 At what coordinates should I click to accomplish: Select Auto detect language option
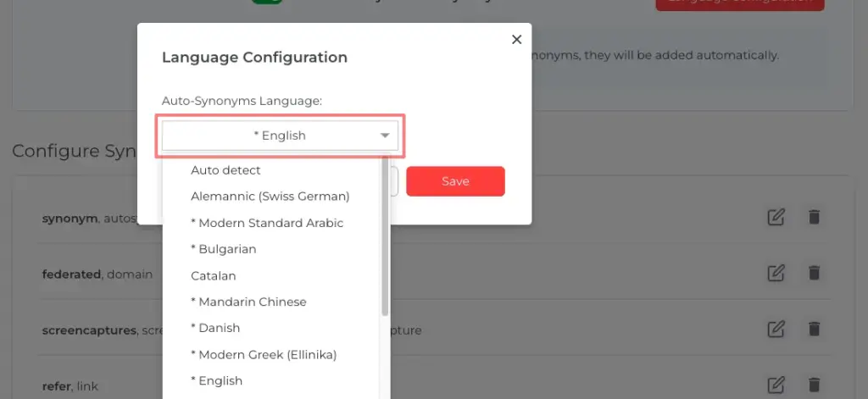point(225,170)
